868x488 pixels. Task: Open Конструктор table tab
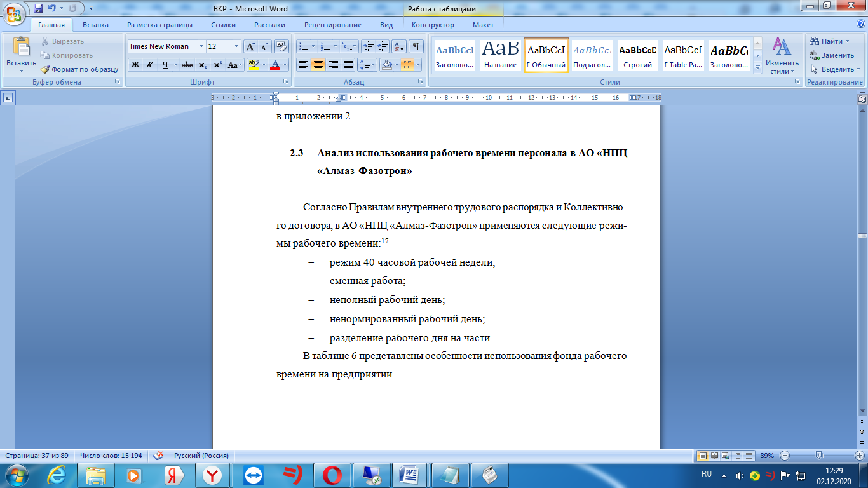point(433,25)
